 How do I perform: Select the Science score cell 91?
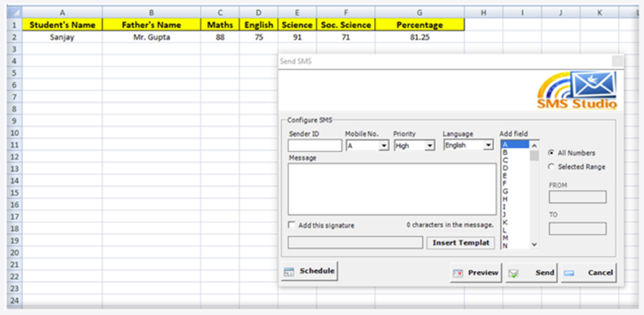(x=297, y=37)
